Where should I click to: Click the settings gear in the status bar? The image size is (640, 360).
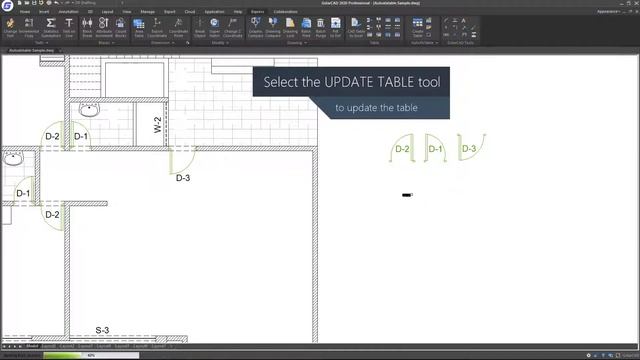click(x=588, y=356)
